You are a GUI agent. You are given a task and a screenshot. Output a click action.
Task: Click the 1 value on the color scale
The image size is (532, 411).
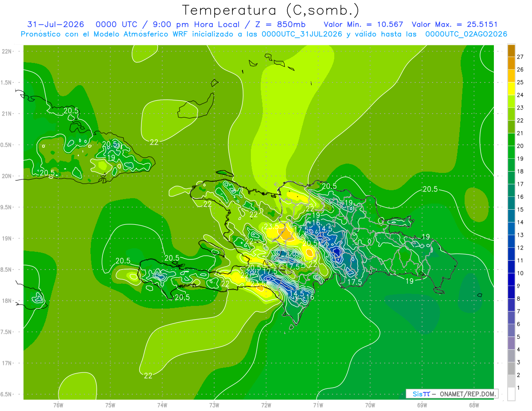click(519, 388)
